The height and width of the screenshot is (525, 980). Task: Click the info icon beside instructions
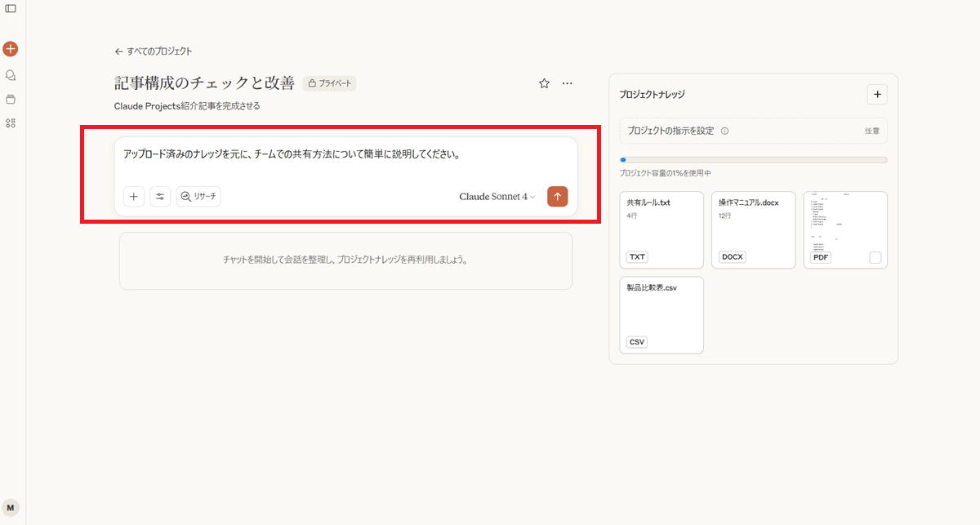tap(725, 131)
